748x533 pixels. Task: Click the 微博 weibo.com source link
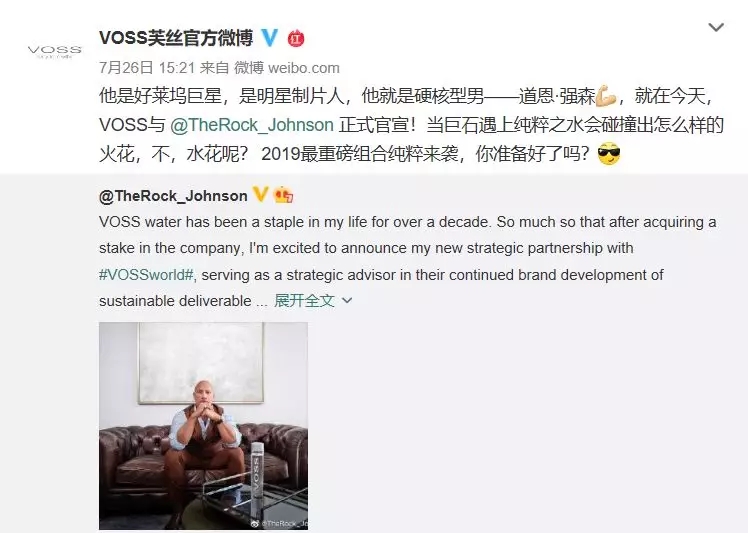coord(287,68)
